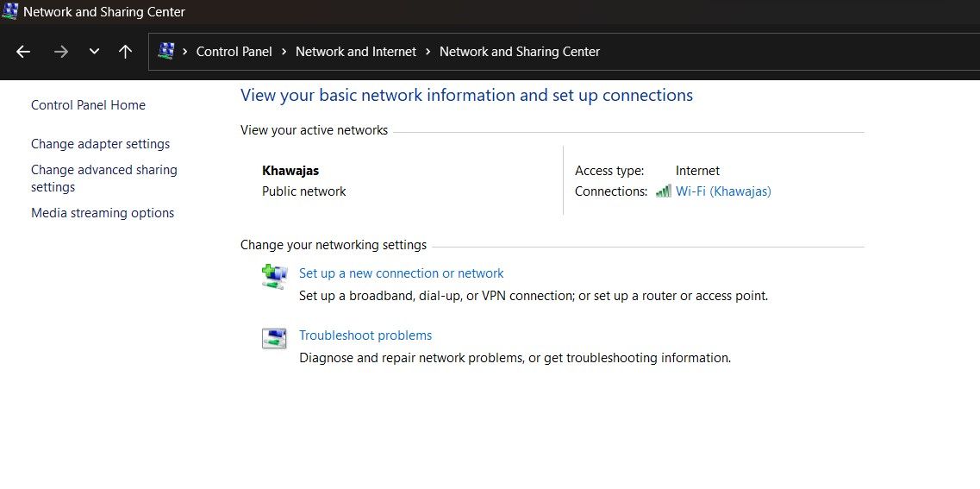Viewport: 980px width, 489px height.
Task: Click the Forward arrow navigation button
Action: click(60, 52)
